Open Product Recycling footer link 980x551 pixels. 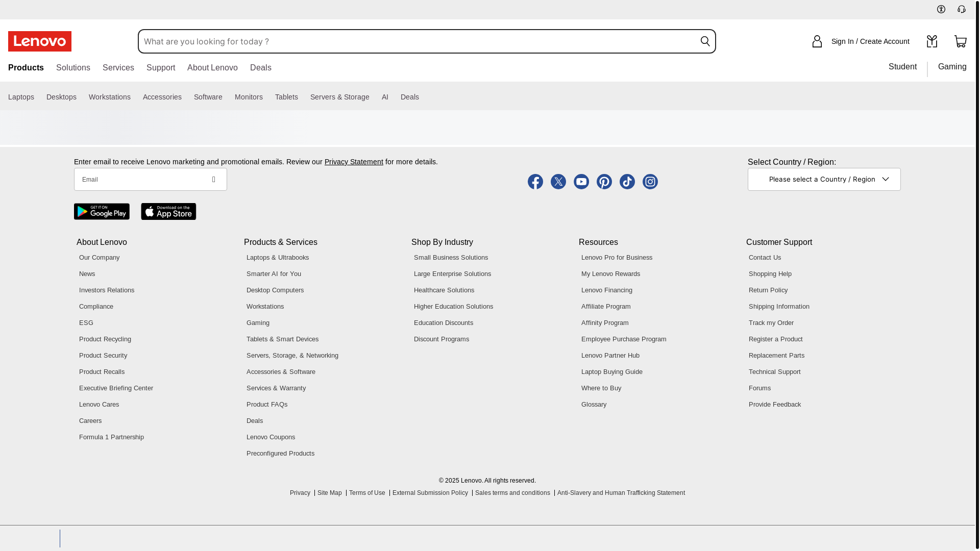105,339
